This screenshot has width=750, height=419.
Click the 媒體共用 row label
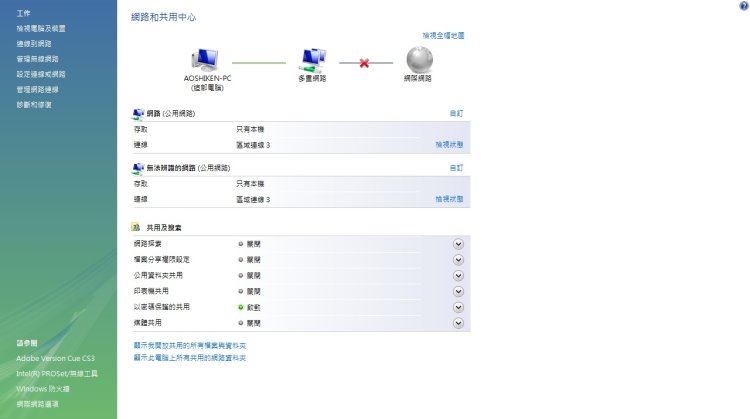point(147,322)
